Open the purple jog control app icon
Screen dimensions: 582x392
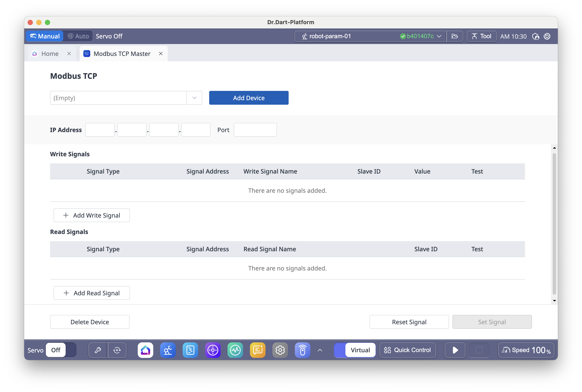tap(213, 350)
